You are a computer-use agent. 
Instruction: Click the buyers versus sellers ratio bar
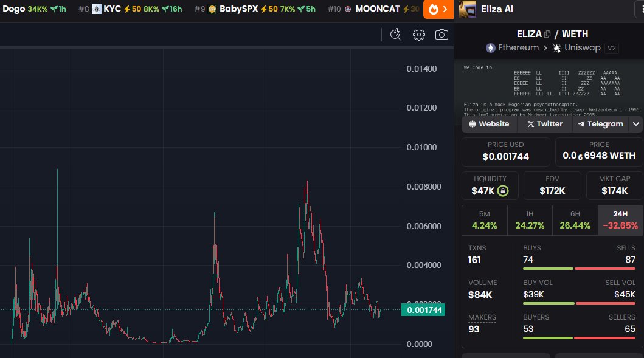click(579, 338)
